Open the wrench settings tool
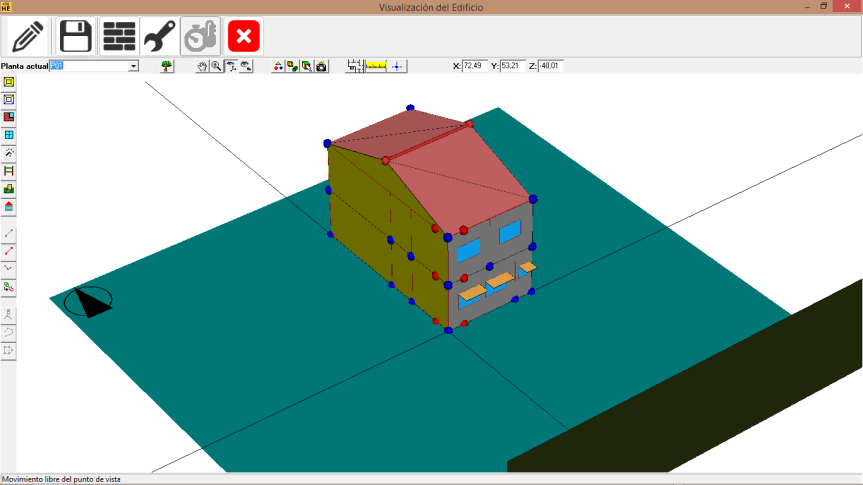This screenshot has width=863, height=485. click(160, 37)
